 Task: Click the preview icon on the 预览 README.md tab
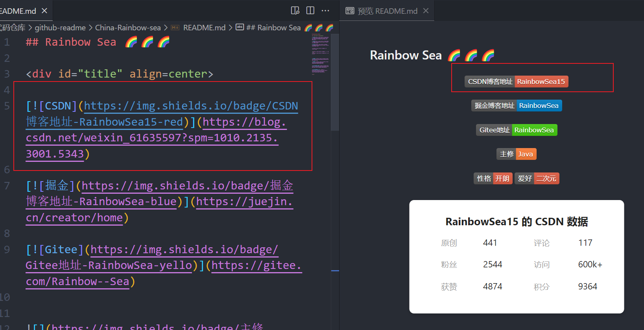(x=350, y=11)
